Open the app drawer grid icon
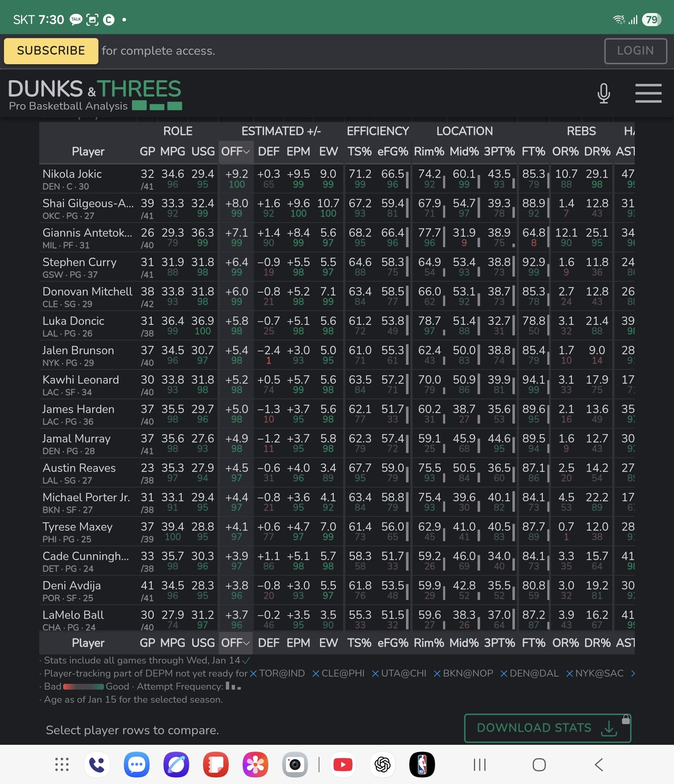The height and width of the screenshot is (784, 674). 62,764
